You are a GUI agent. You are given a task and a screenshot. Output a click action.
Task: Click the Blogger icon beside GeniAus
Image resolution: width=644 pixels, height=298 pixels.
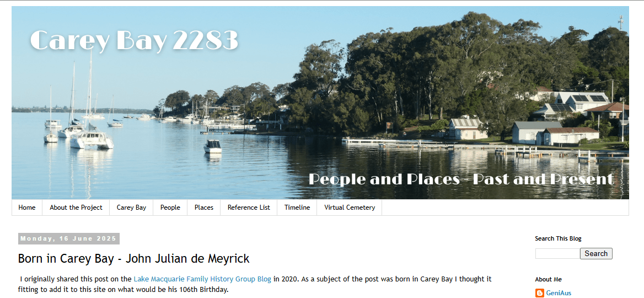coord(540,293)
